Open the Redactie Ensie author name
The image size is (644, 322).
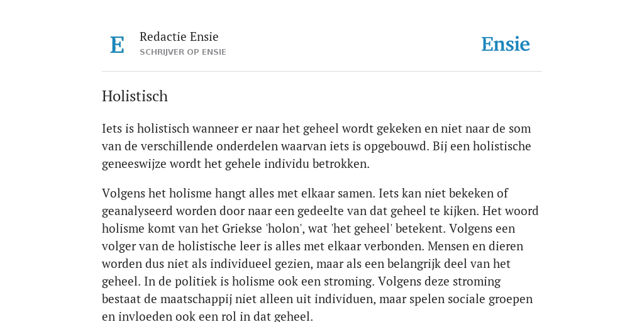coord(179,36)
